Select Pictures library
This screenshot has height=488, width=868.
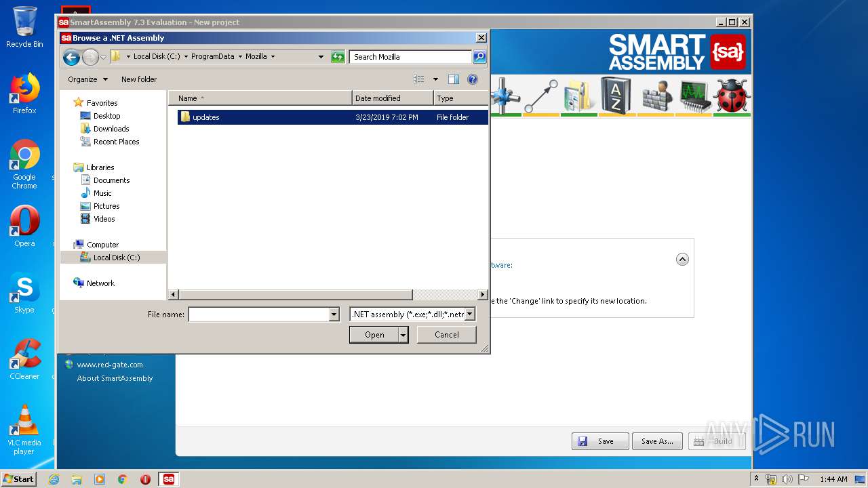coord(106,206)
